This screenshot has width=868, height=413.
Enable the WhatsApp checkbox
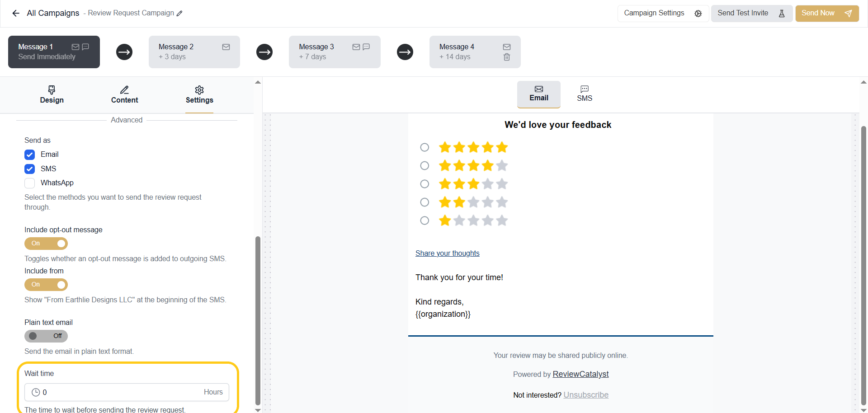[30, 183]
